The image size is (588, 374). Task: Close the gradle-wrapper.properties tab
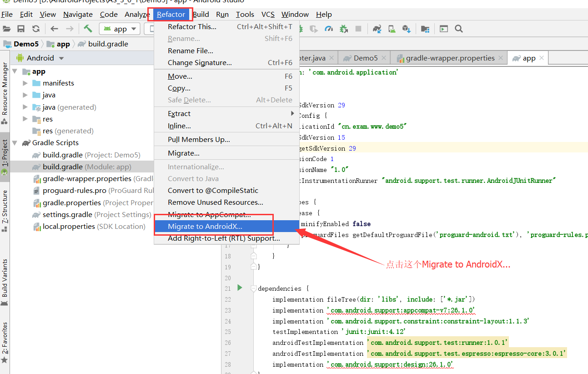501,58
